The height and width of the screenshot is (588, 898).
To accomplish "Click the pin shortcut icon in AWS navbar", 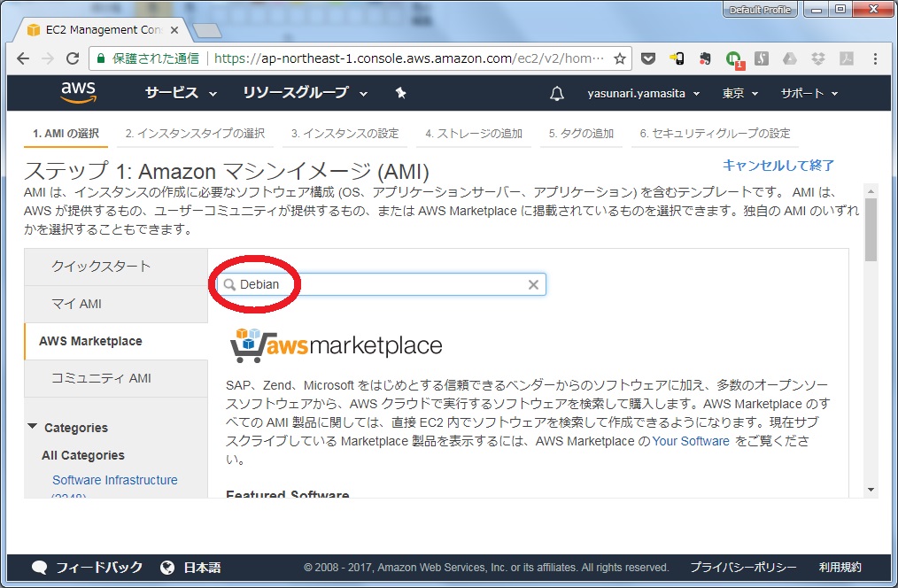I will click(400, 93).
